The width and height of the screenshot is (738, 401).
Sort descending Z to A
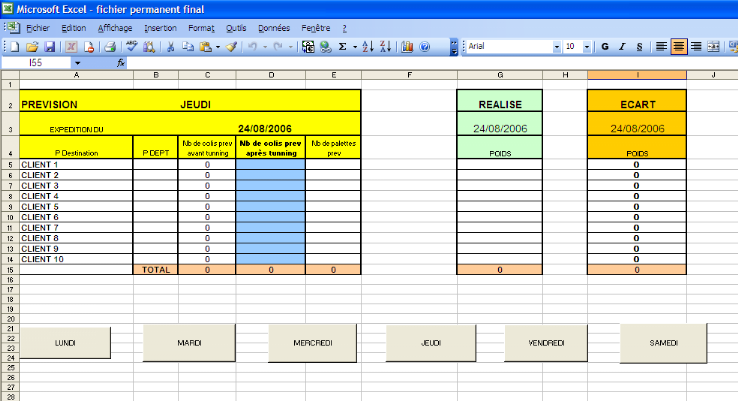coord(385,47)
